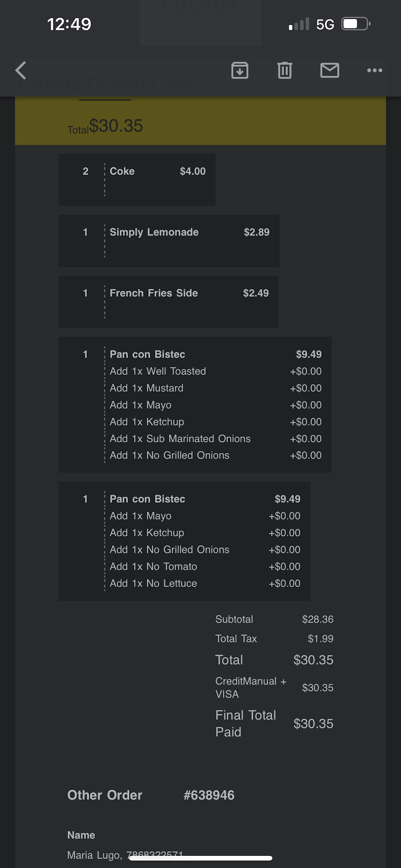Tap the cellular signal bars
Image resolution: width=401 pixels, height=868 pixels.
(x=299, y=24)
